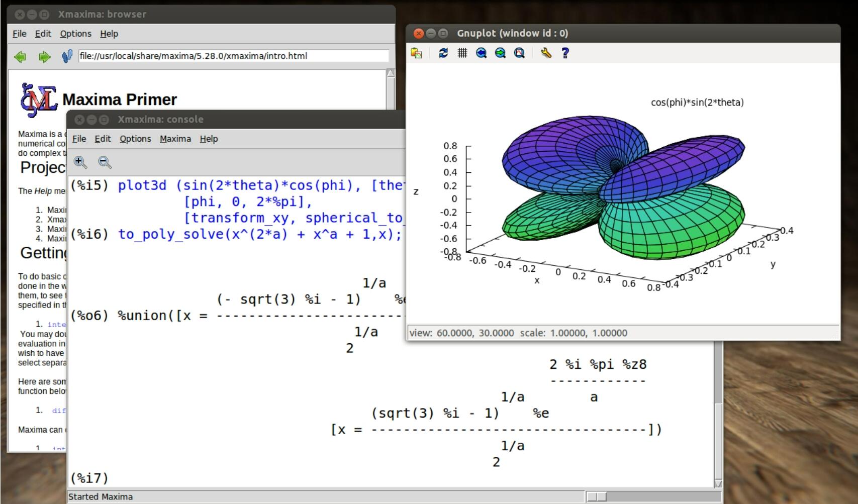Maximize the Gnuplot window
The width and height of the screenshot is (858, 504).
(x=443, y=34)
